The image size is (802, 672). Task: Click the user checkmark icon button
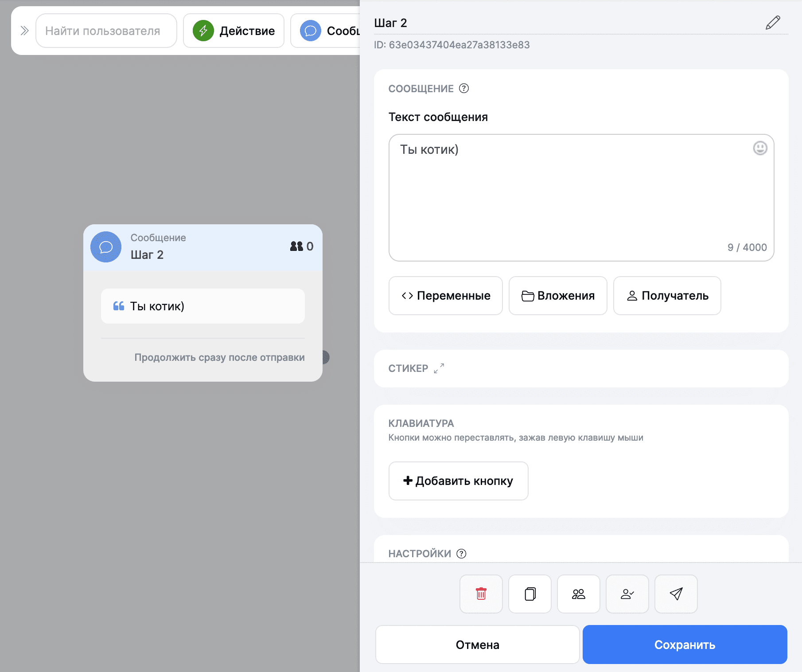tap(627, 594)
